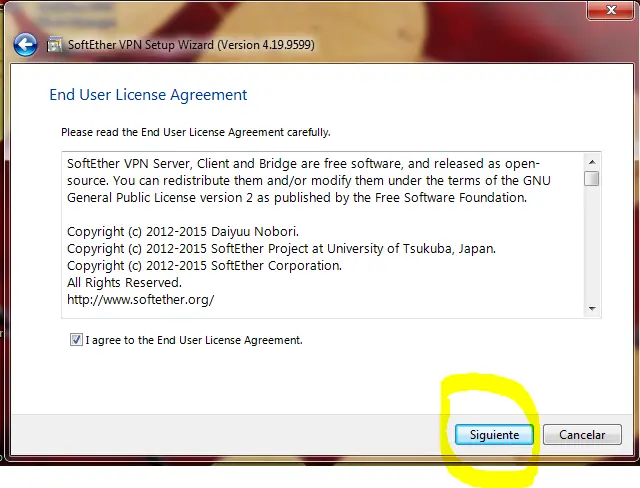Click the license line beginning 'SoftEther VPN Server, Client and Bridge'
The image size is (640, 488).
(303, 164)
